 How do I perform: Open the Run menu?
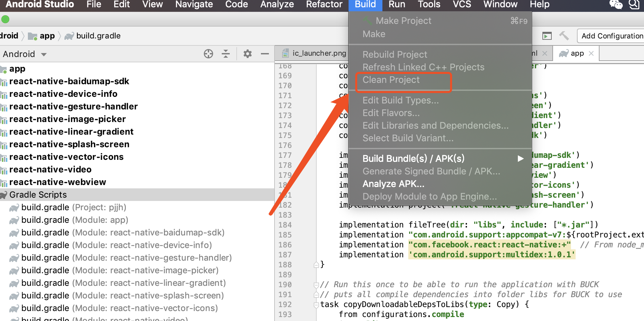pos(397,4)
